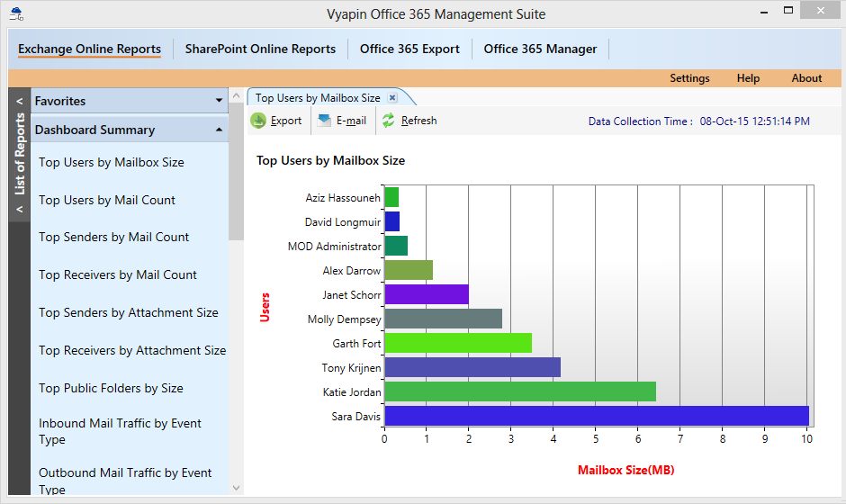Click the About link
Image resolution: width=846 pixels, height=504 pixels.
click(x=806, y=78)
